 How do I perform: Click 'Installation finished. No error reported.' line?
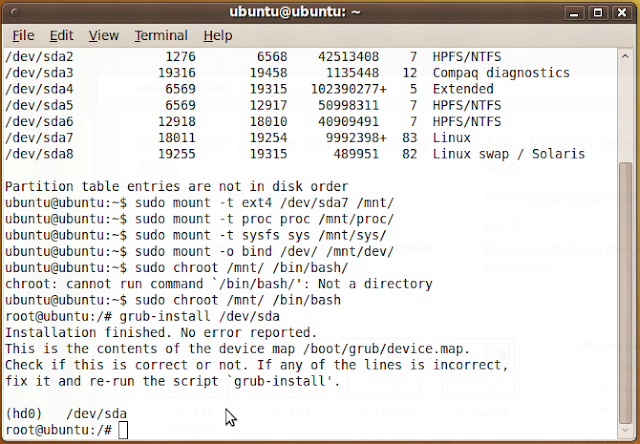[x=161, y=333]
